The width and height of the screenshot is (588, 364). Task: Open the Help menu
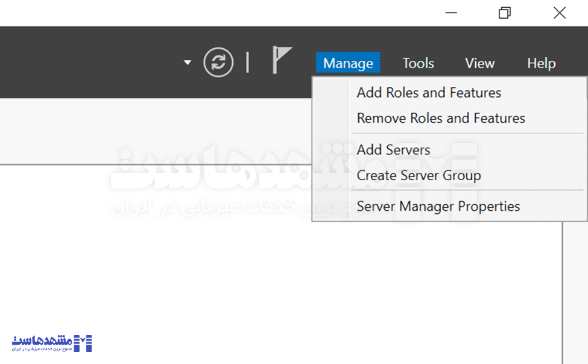(x=541, y=63)
